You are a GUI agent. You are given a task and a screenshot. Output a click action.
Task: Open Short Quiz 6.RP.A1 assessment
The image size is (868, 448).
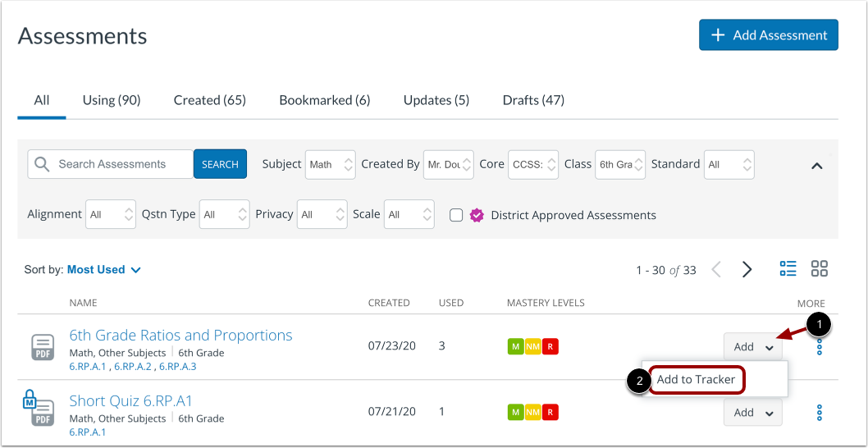[x=130, y=400]
